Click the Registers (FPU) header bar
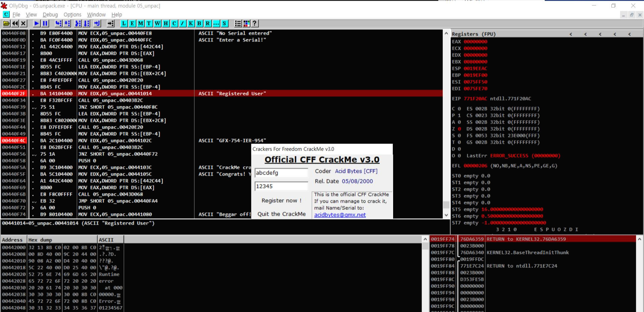 pos(547,34)
